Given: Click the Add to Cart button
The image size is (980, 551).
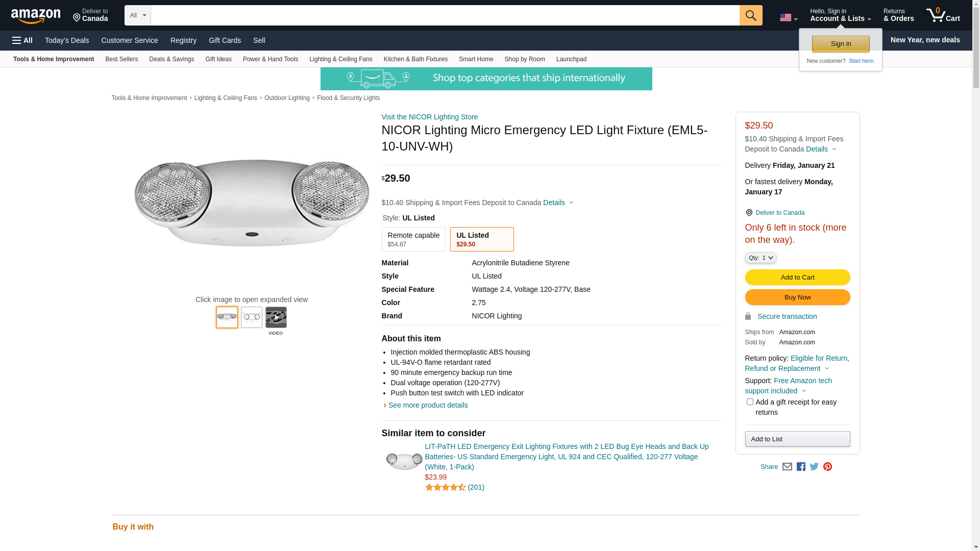Looking at the screenshot, I should (797, 278).
